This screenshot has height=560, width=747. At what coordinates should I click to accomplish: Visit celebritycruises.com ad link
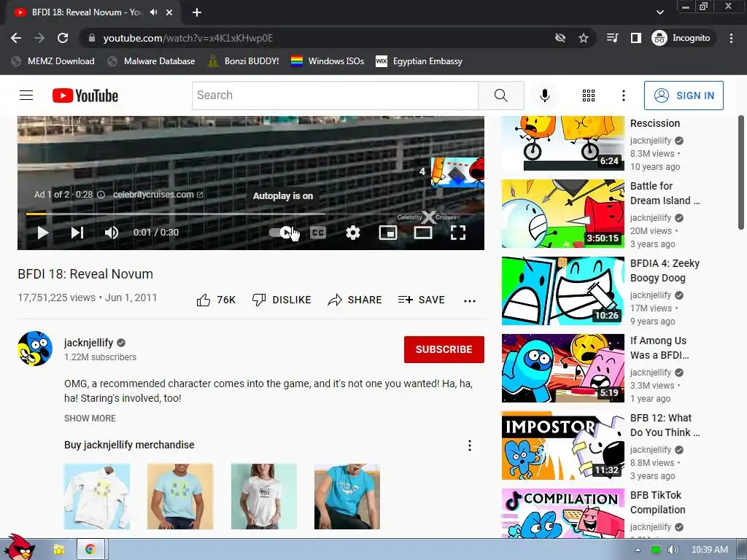click(x=158, y=194)
